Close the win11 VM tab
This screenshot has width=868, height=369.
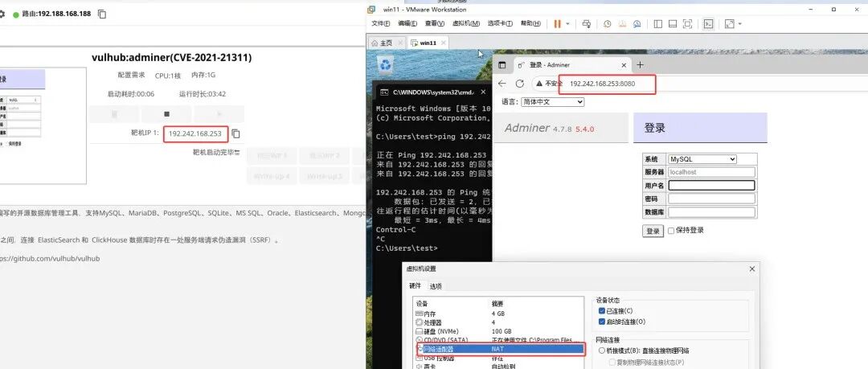(444, 43)
